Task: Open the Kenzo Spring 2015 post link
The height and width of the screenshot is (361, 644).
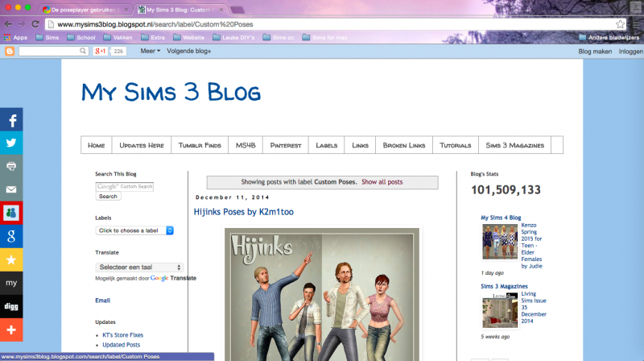Action: coord(532,246)
